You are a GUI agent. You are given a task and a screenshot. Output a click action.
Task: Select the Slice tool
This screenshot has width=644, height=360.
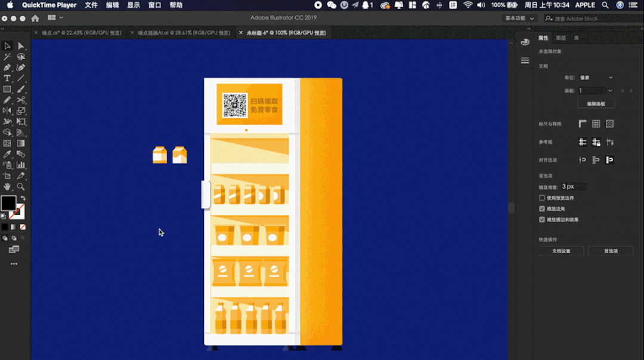[20, 176]
